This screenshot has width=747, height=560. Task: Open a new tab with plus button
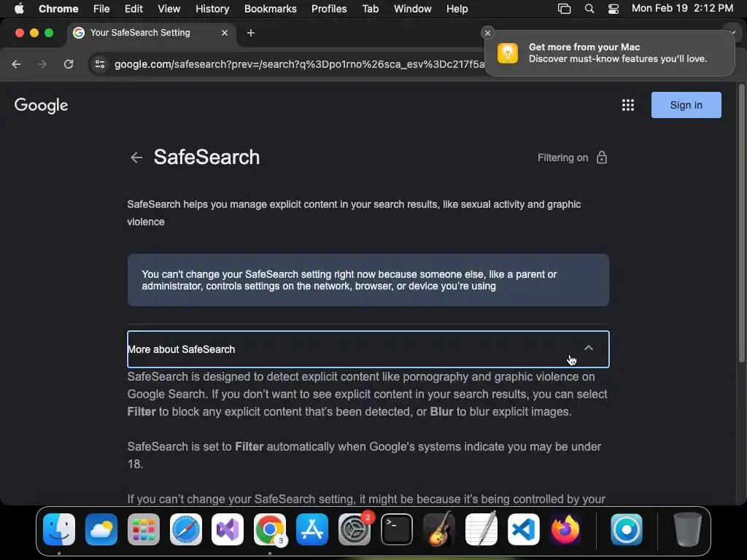pos(251,33)
